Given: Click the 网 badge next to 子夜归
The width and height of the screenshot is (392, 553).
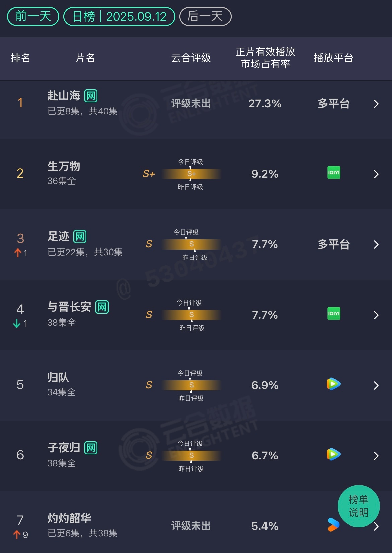Looking at the screenshot, I should pyautogui.click(x=91, y=448).
